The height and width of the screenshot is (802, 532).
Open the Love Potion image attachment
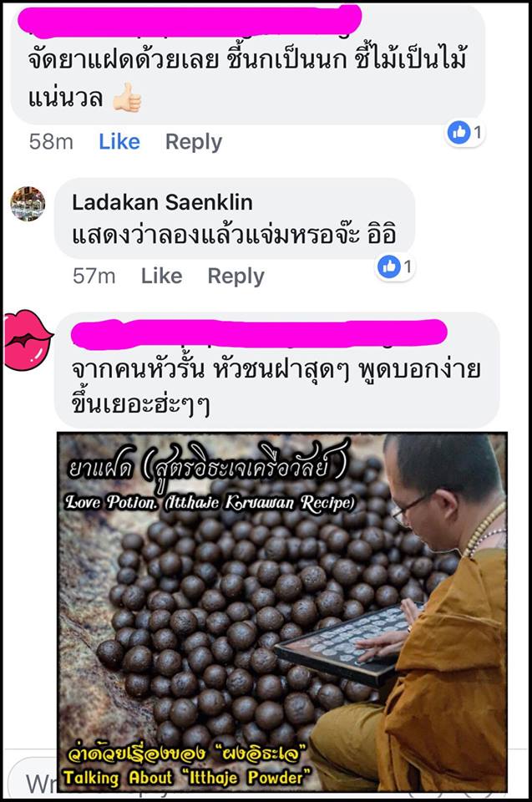click(282, 612)
